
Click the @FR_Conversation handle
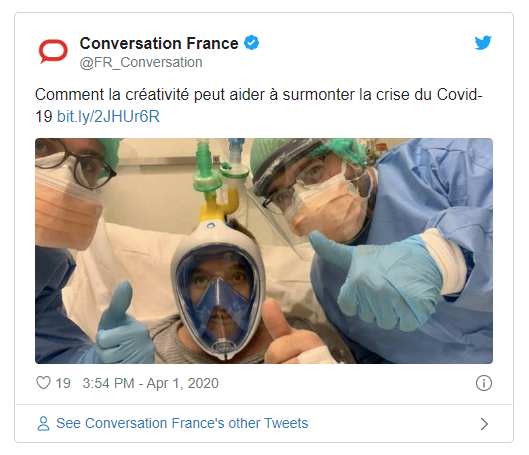pos(141,62)
